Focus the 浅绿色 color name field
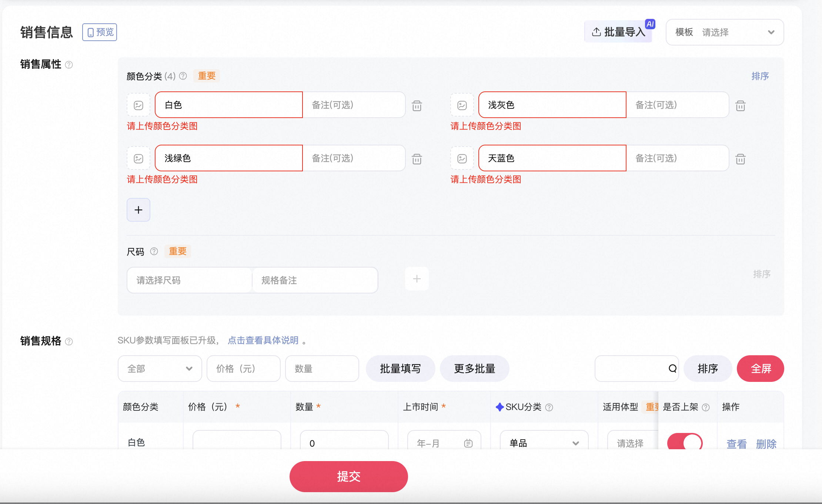 (229, 158)
